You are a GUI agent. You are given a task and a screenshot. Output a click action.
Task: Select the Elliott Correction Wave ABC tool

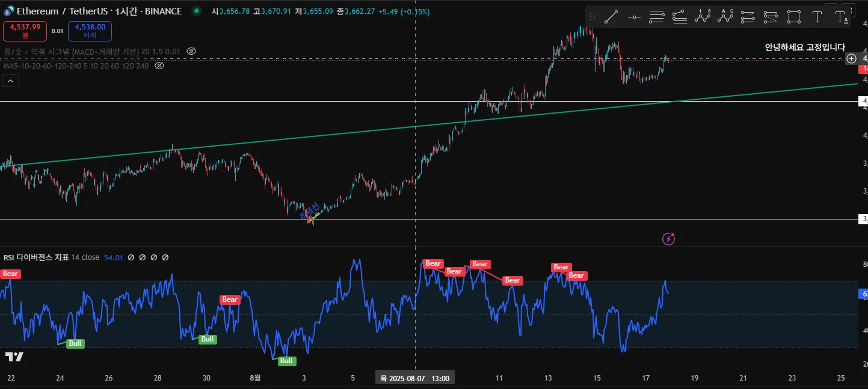[725, 17]
